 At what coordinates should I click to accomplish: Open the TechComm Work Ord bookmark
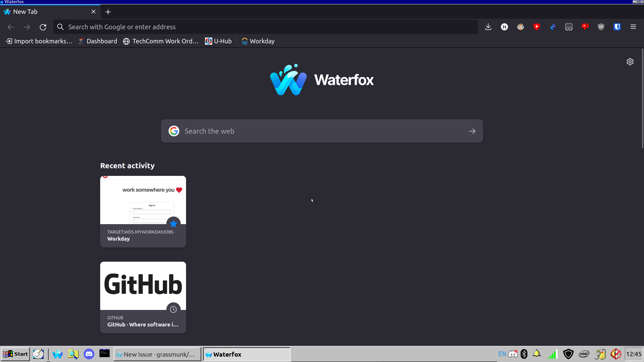click(161, 41)
